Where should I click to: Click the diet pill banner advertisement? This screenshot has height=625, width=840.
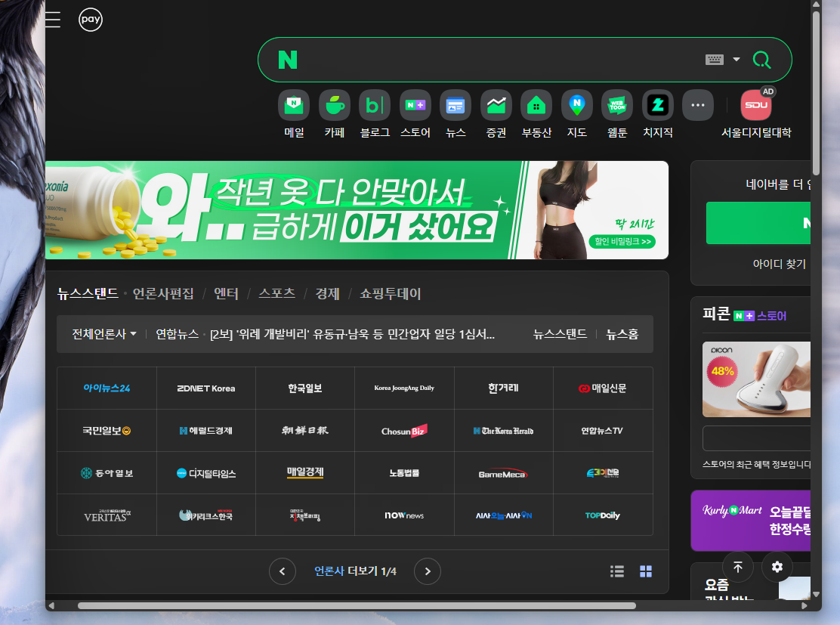tap(357, 210)
